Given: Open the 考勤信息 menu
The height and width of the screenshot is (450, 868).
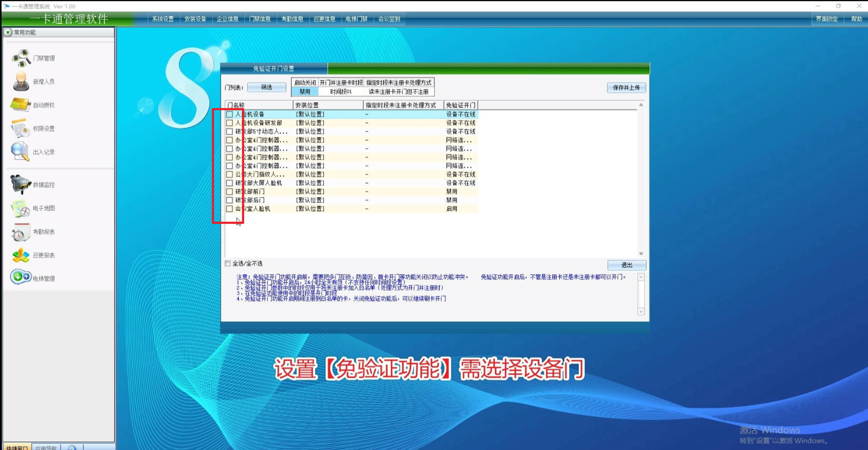Looking at the screenshot, I should [292, 19].
